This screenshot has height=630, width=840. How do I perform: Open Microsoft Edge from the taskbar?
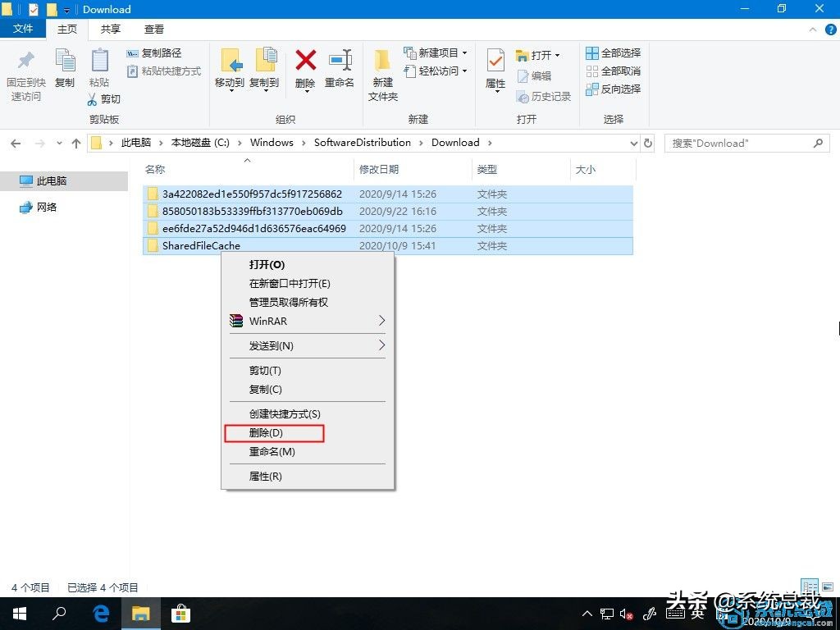100,613
